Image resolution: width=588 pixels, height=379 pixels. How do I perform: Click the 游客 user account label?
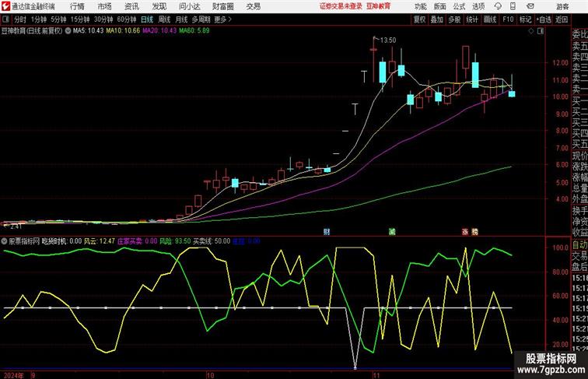point(562,6)
